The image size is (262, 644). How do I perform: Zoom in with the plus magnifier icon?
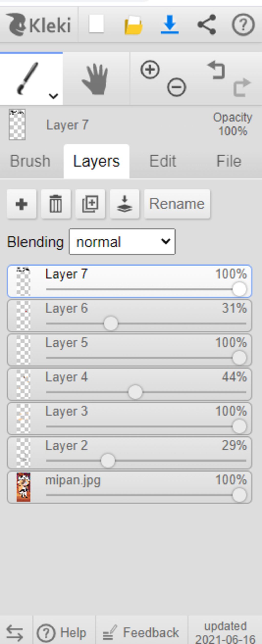click(x=150, y=70)
